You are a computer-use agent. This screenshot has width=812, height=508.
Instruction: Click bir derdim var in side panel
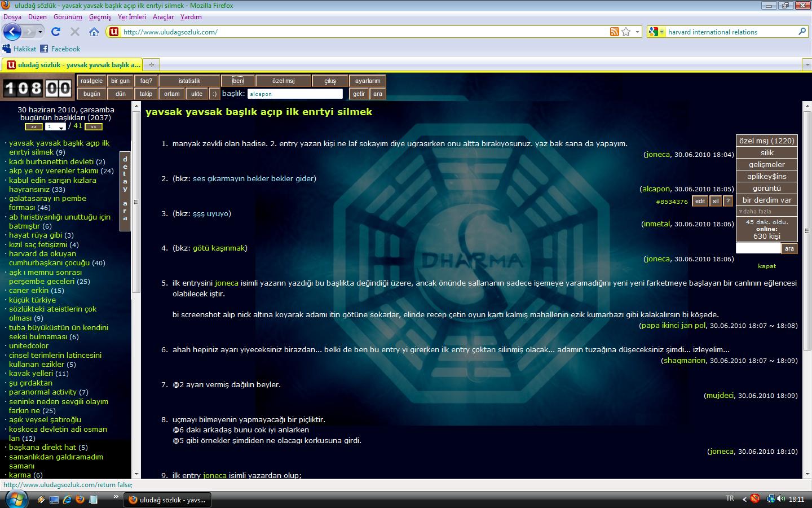tap(767, 200)
